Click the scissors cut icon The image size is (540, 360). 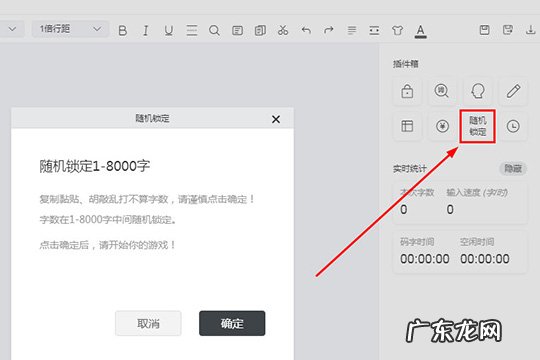coord(283,30)
